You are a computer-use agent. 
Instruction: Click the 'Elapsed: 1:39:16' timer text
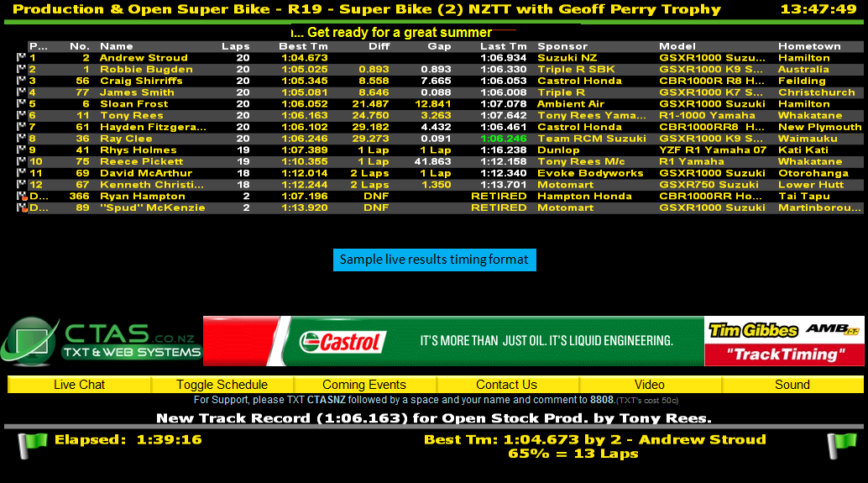(128, 440)
